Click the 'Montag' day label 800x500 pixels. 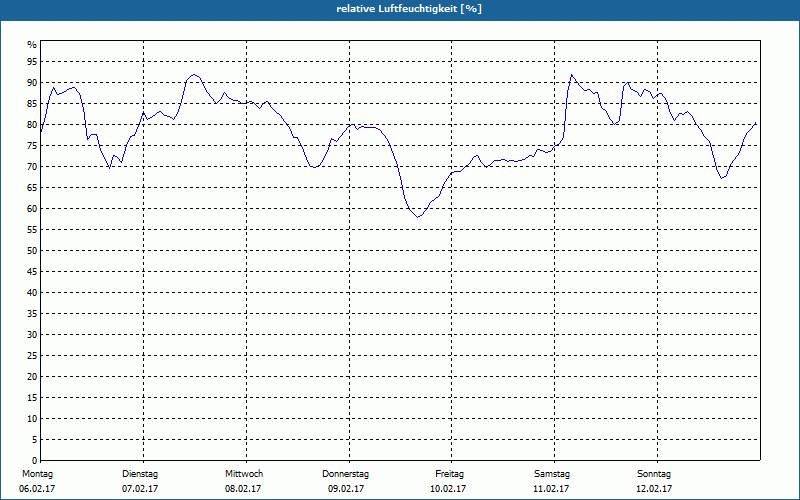click(x=37, y=474)
